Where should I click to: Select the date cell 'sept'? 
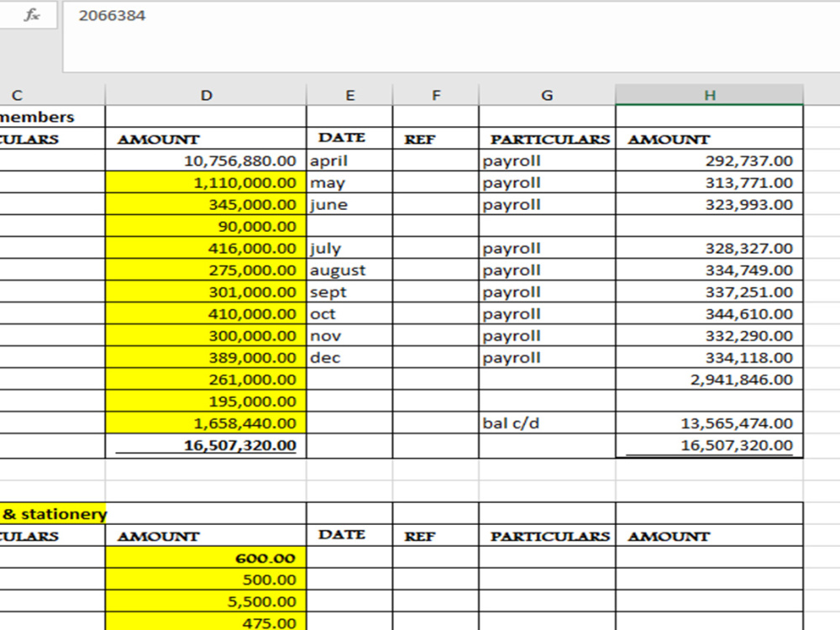point(349,292)
